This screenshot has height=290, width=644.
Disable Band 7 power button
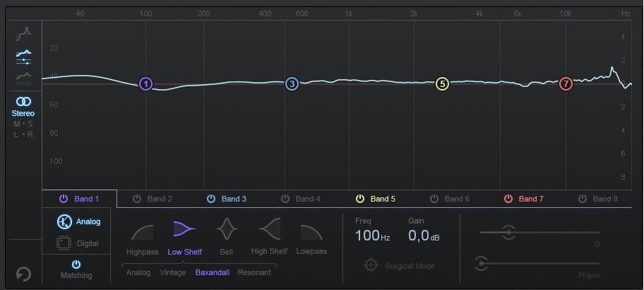(x=508, y=199)
